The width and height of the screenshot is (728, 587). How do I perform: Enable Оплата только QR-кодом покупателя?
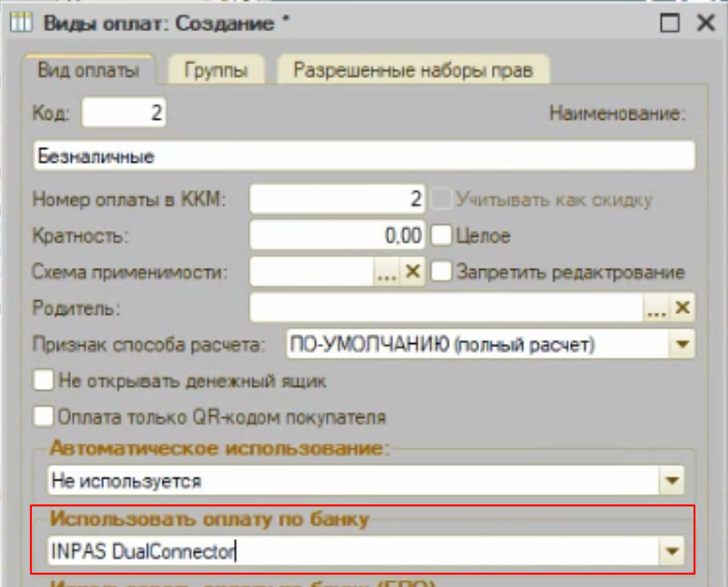click(x=45, y=417)
